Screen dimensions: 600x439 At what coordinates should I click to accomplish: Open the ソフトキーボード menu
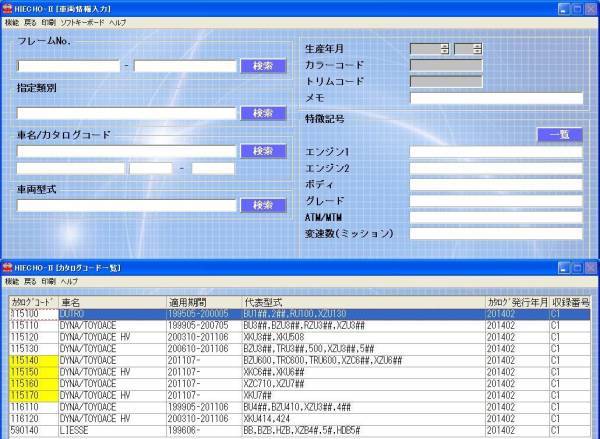tap(82, 23)
